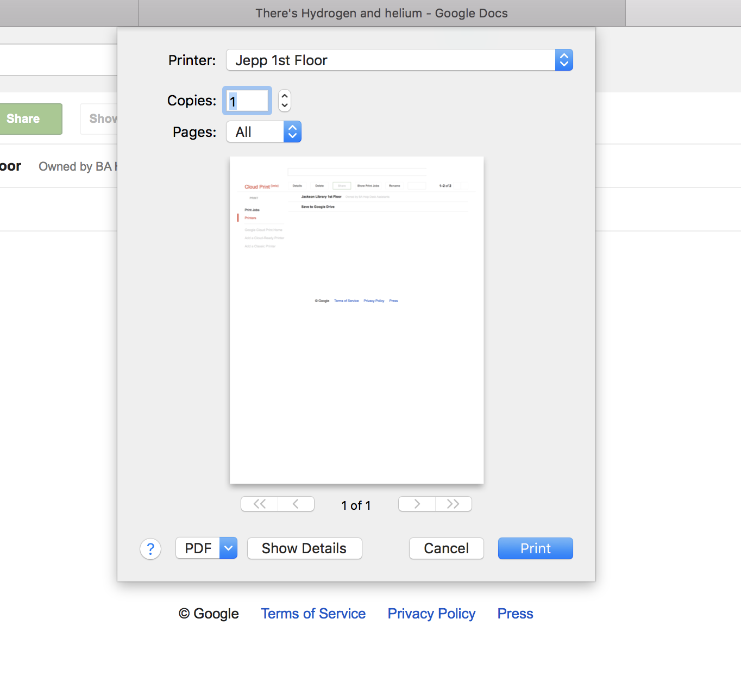Click the next page arrow icon
741x700 pixels.
click(416, 504)
